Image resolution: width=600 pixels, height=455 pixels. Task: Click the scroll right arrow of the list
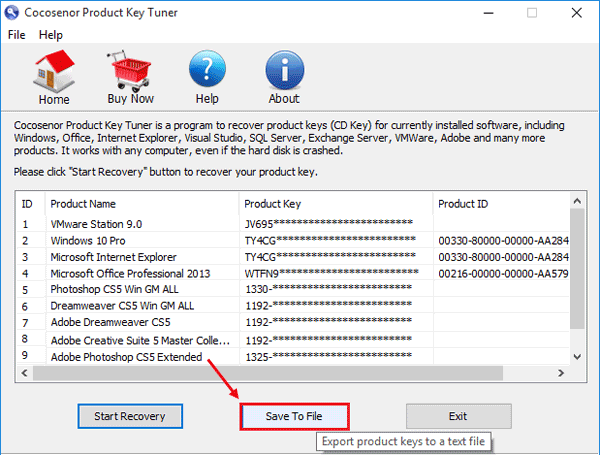pyautogui.click(x=561, y=373)
